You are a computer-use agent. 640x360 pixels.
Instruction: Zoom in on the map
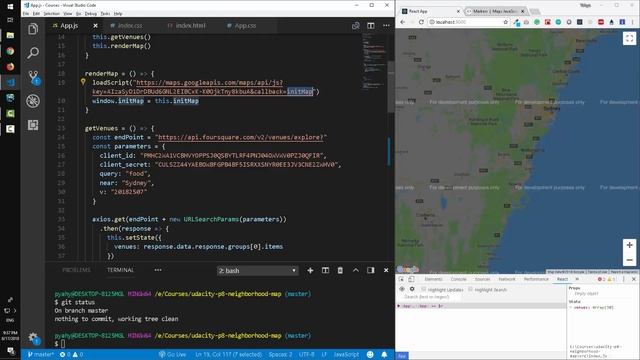(x=629, y=245)
